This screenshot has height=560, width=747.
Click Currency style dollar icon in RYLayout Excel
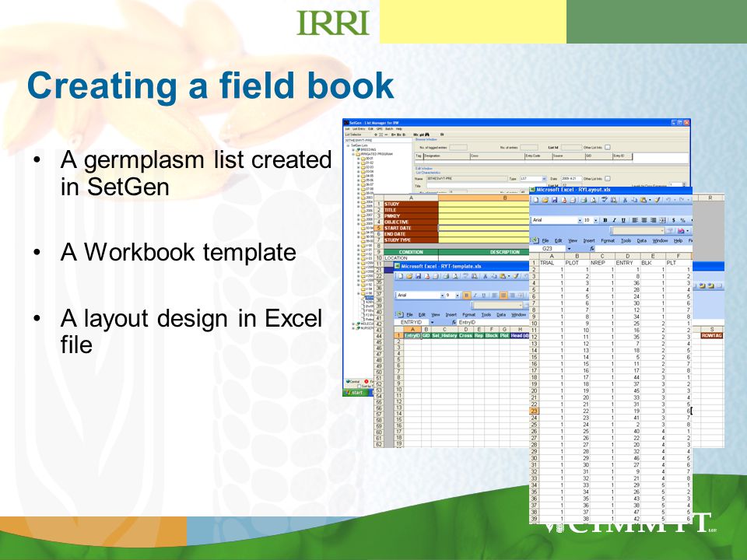[x=674, y=220]
